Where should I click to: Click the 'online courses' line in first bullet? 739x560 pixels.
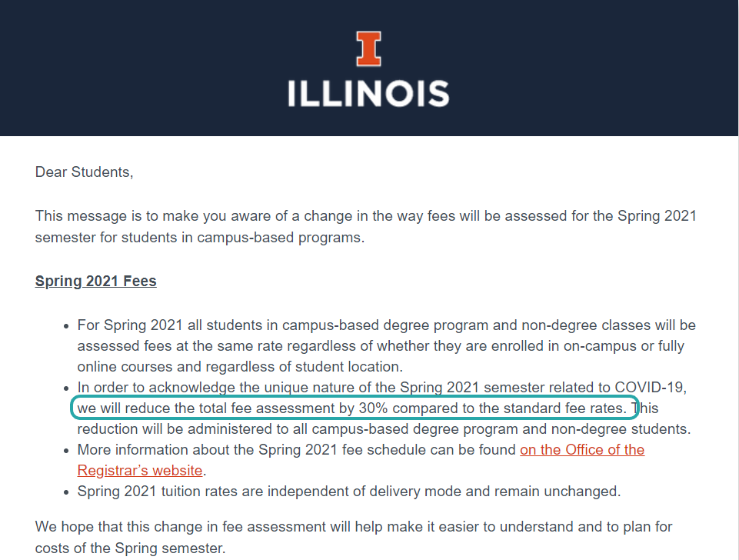(240, 367)
